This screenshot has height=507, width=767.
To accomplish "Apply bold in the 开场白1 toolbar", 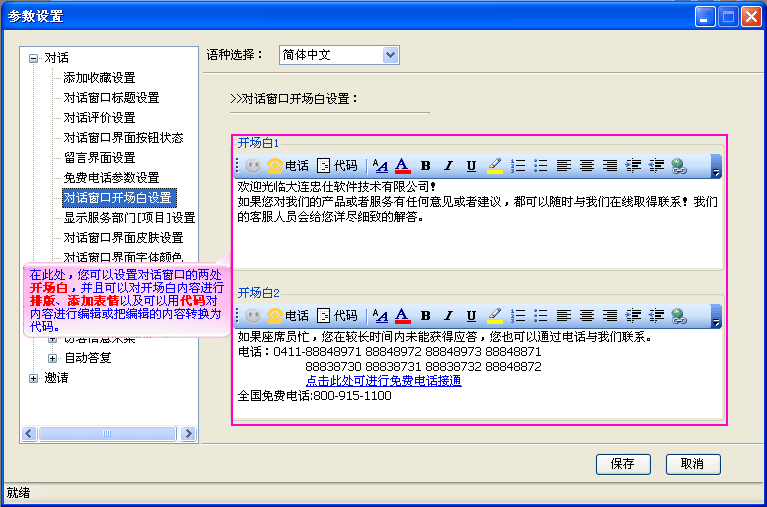I will 425,165.
